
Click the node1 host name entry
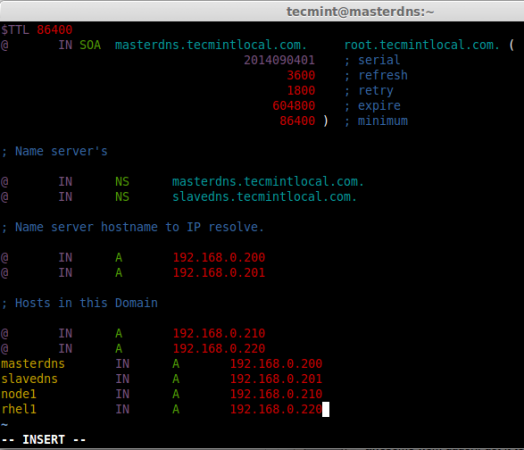point(18,394)
